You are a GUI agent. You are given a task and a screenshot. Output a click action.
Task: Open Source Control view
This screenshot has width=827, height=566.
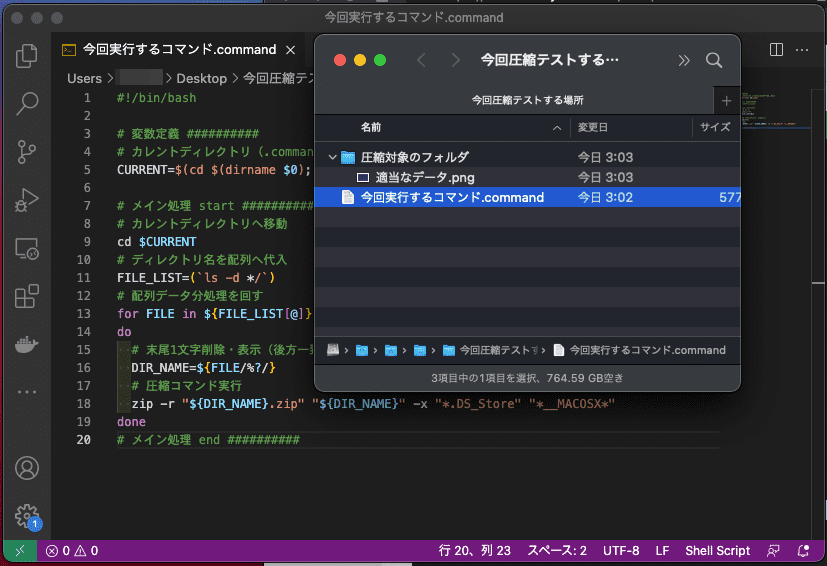26,152
